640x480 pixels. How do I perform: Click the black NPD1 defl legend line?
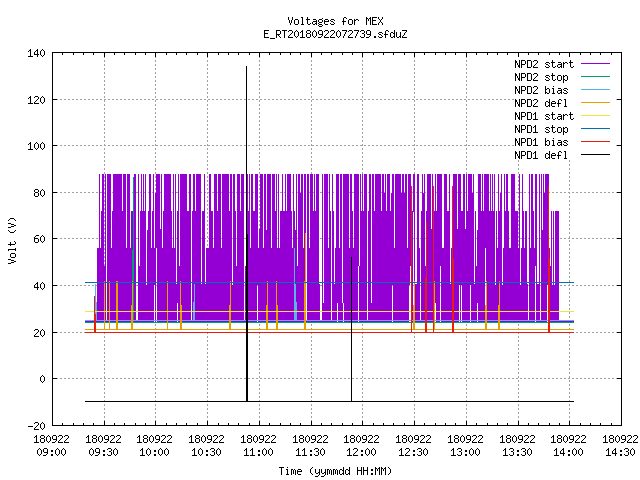tap(596, 155)
